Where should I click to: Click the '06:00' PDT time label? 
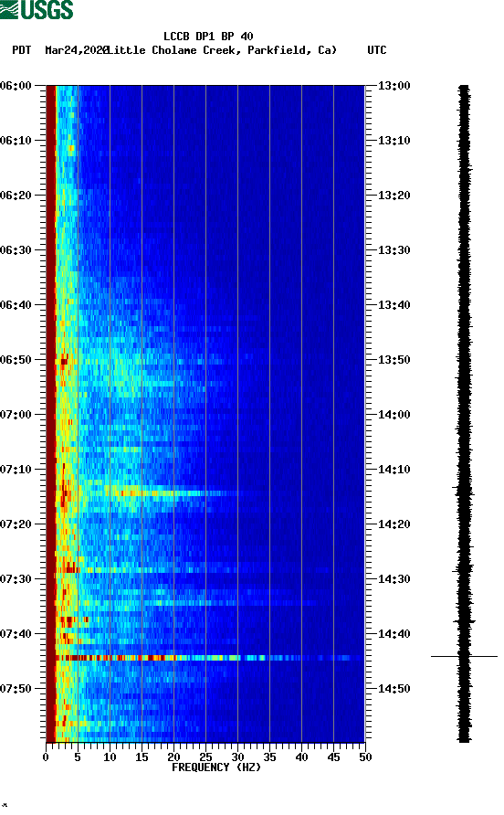pos(16,86)
